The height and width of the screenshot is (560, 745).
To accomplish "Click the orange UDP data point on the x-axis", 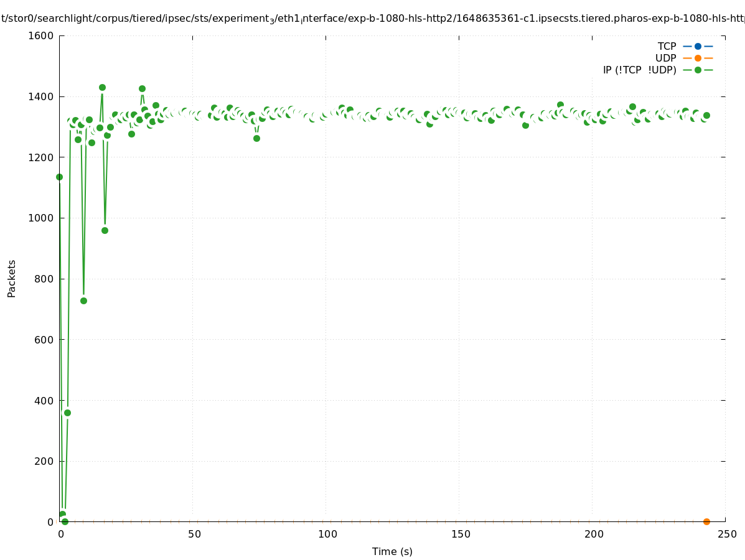I will click(706, 521).
